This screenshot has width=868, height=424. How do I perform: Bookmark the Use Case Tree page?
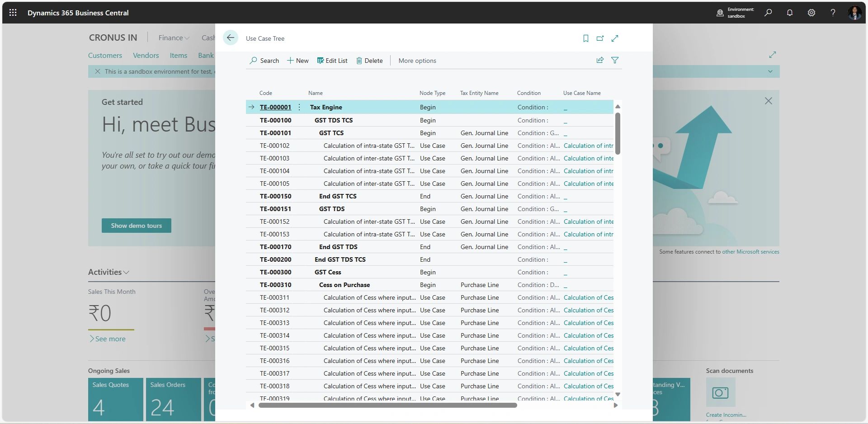pos(585,38)
